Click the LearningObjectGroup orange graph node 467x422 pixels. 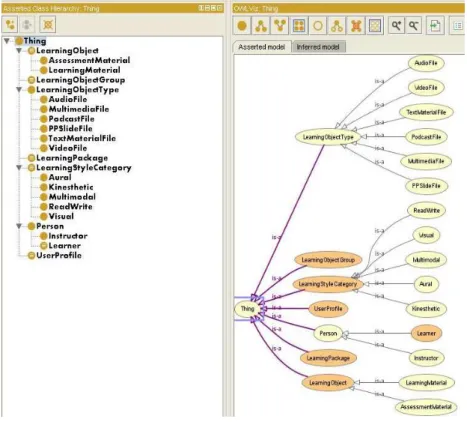coord(328,260)
